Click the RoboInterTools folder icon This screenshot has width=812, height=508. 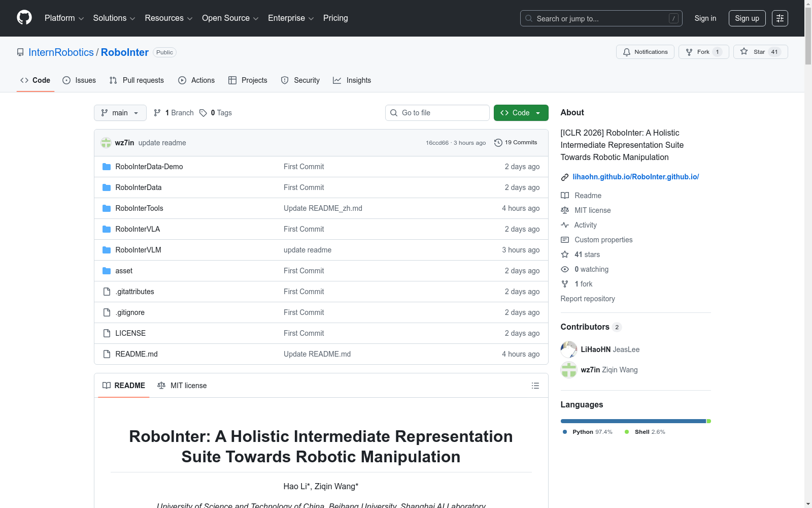107,208
